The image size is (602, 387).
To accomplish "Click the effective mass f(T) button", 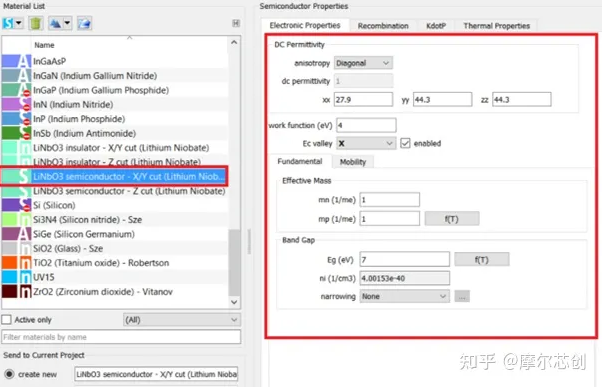I will pos(452,219).
